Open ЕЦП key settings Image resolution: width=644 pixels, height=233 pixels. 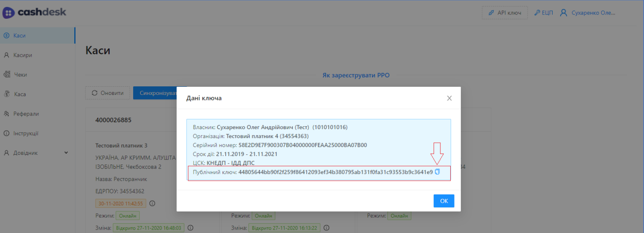[x=543, y=13]
